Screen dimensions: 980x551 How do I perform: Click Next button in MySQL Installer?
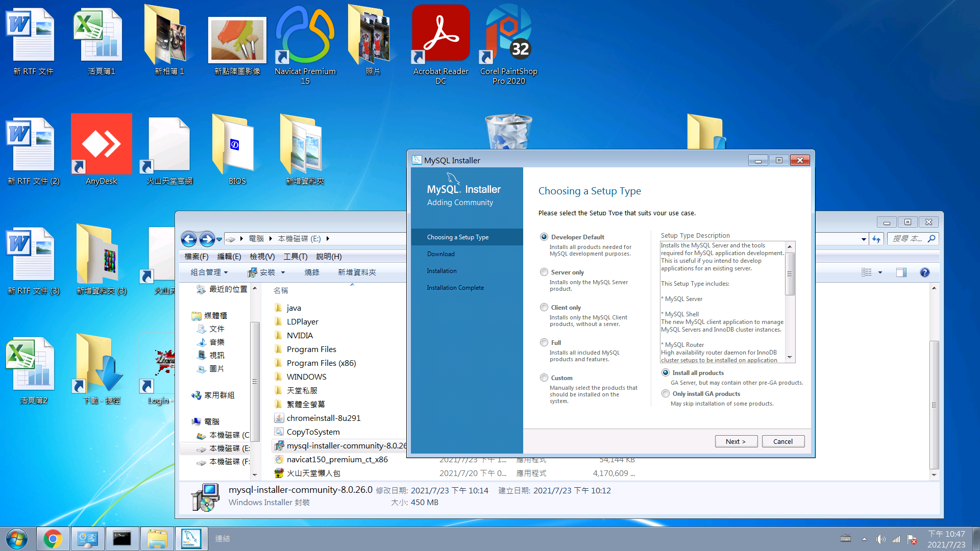[736, 441]
